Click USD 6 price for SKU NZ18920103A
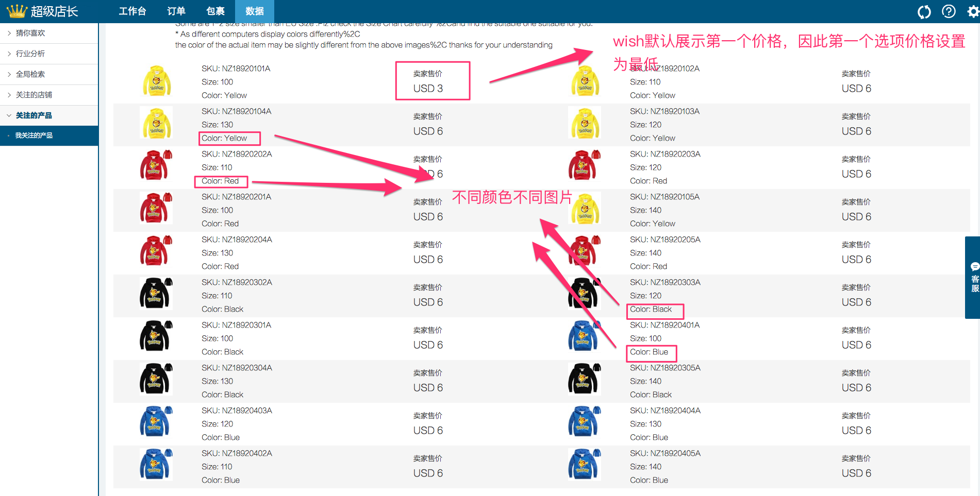980x496 pixels. coord(856,131)
